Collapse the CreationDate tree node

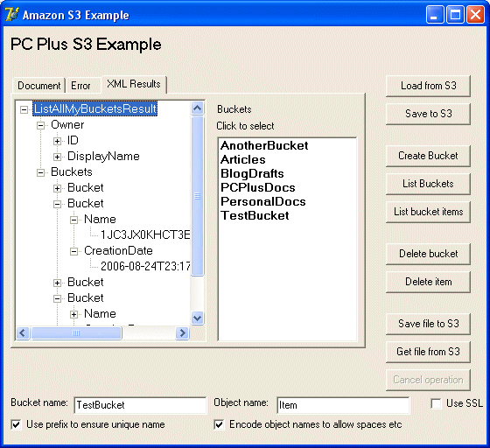tap(73, 251)
